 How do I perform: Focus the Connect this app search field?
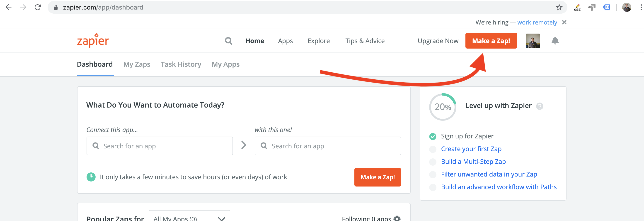(160, 146)
